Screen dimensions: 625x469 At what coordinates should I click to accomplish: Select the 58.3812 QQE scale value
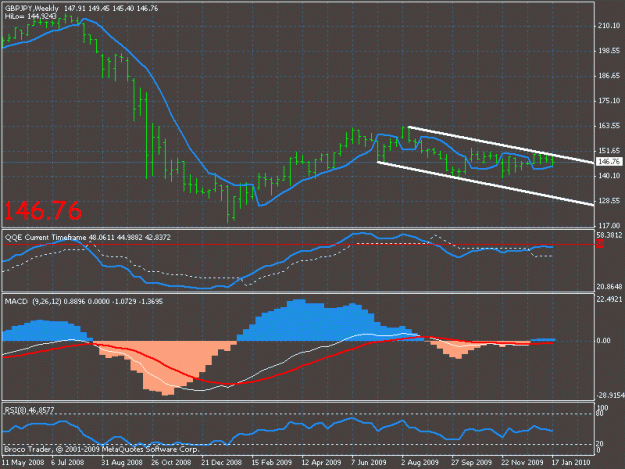609,235
